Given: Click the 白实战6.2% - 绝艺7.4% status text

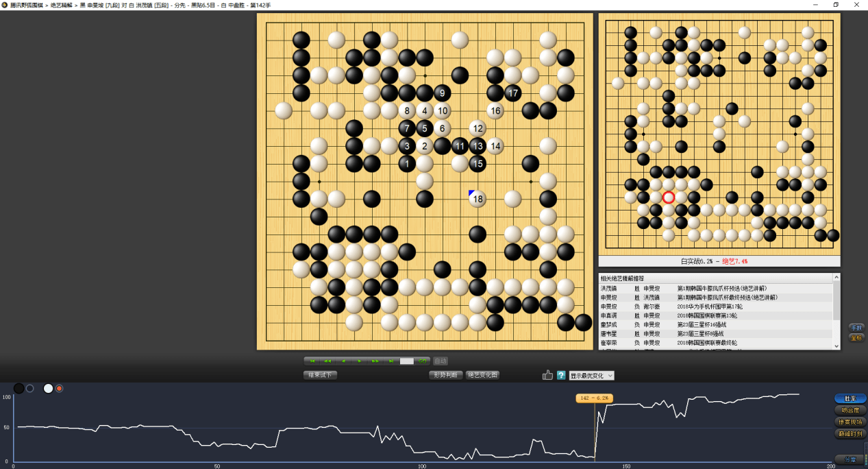Looking at the screenshot, I should [x=714, y=261].
